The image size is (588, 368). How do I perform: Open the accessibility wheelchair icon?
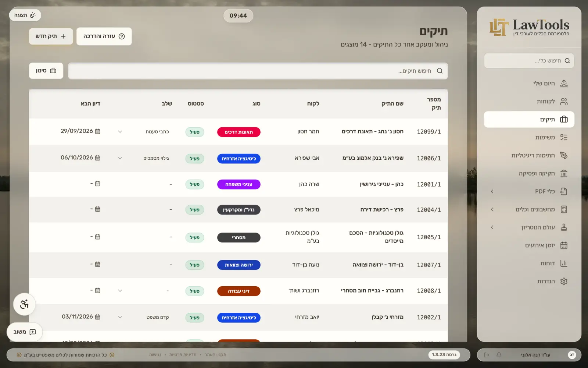coord(24,304)
